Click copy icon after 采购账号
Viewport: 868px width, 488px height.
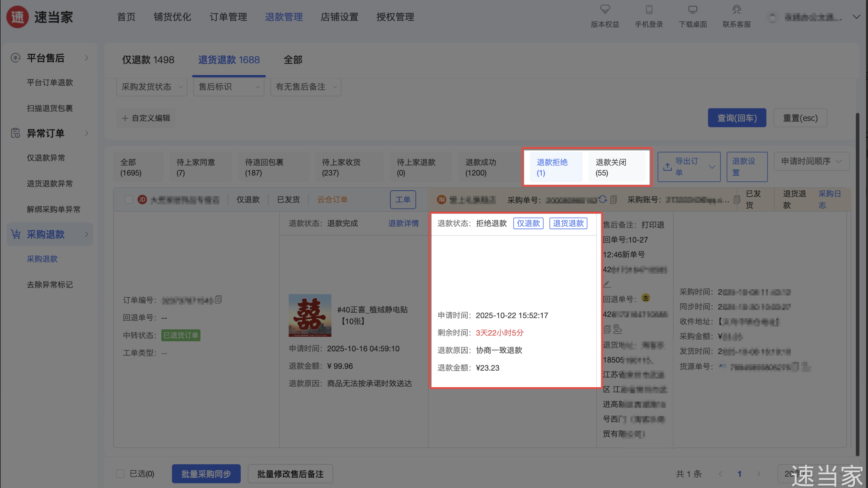[x=736, y=200]
